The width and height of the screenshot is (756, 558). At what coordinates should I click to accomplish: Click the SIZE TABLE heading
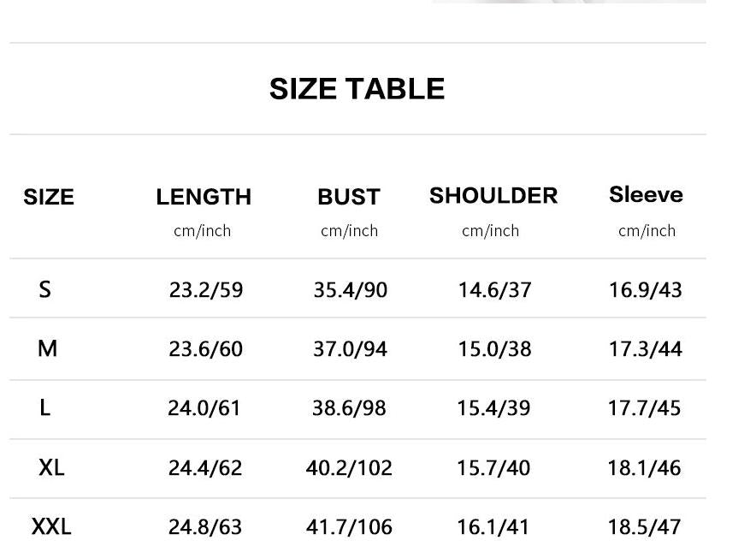point(357,89)
